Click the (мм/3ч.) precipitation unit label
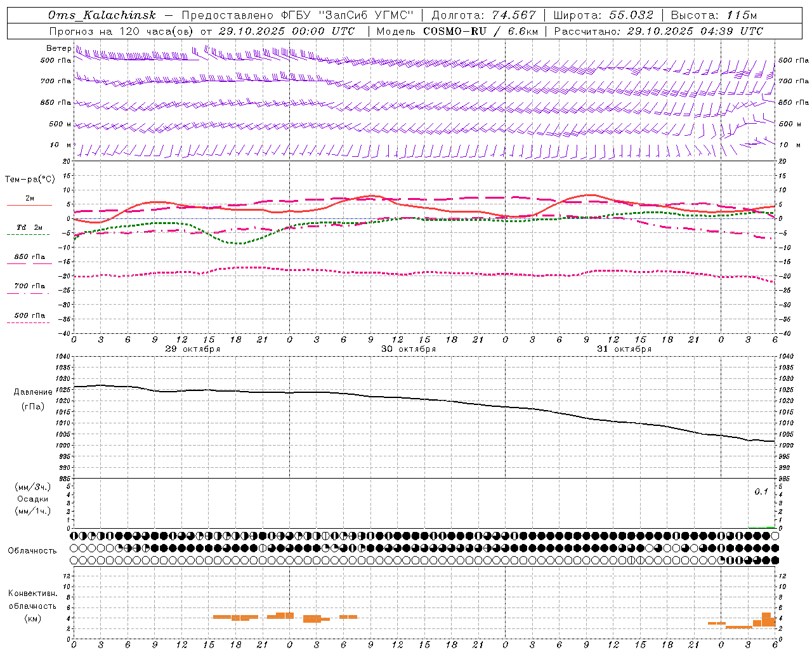 tap(33, 487)
